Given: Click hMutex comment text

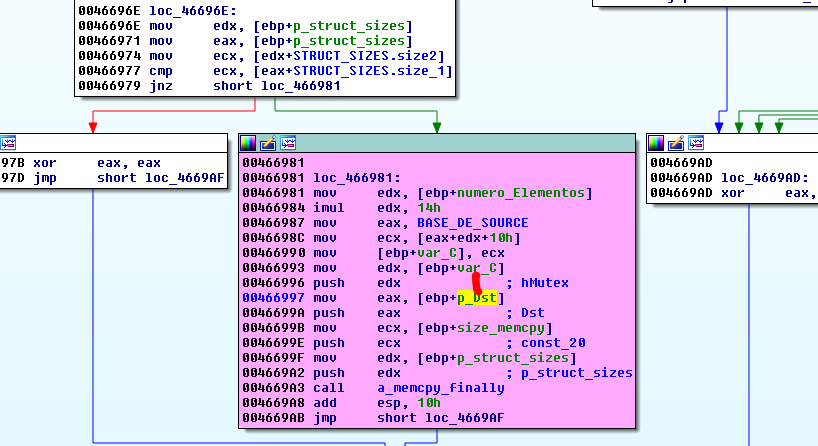Looking at the screenshot, I should tap(546, 283).
